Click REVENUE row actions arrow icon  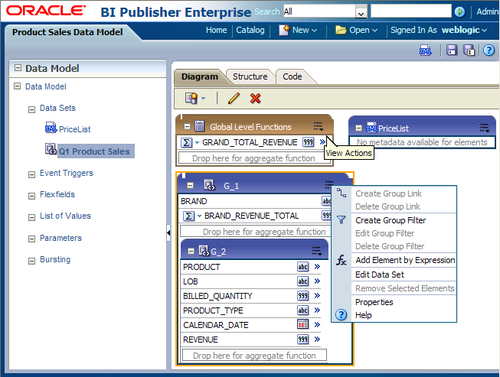317,339
